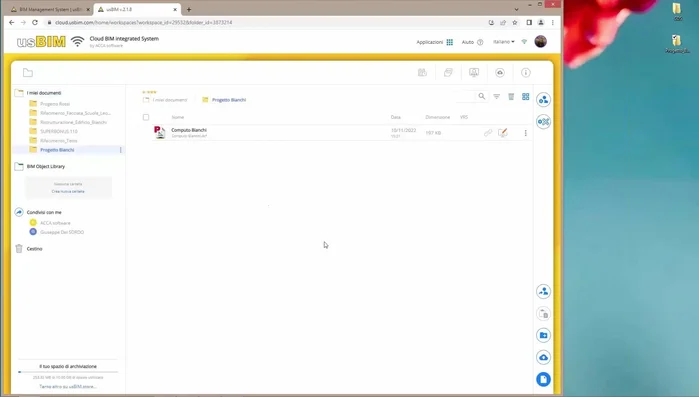699x397 pixels.
Task: Select Condivisi con me in the sidebar
Action: click(x=44, y=213)
